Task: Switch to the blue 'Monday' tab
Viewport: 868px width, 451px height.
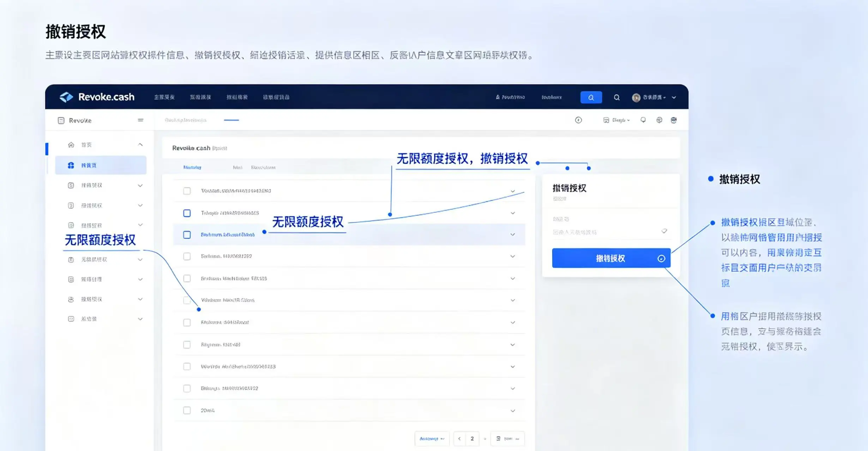Action: (192, 167)
